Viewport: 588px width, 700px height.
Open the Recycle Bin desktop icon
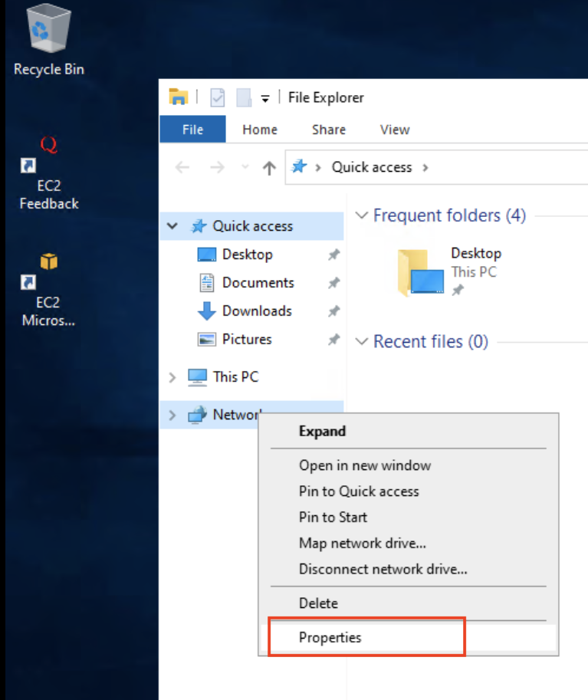click(48, 39)
